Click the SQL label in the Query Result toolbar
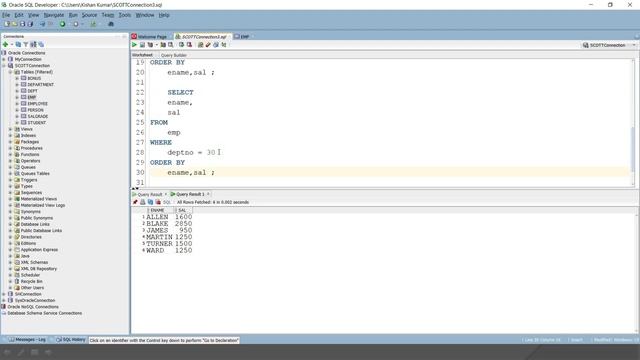Viewport: 640px width, 360px height. (x=167, y=202)
